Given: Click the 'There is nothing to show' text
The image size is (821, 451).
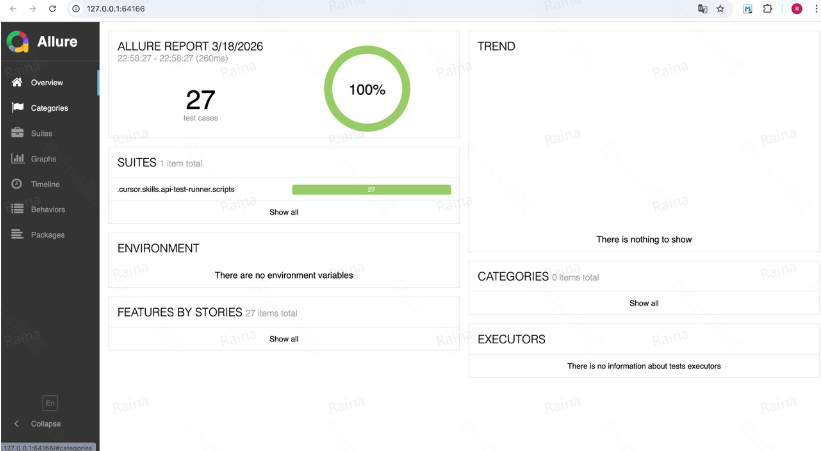Looking at the screenshot, I should pyautogui.click(x=644, y=239).
